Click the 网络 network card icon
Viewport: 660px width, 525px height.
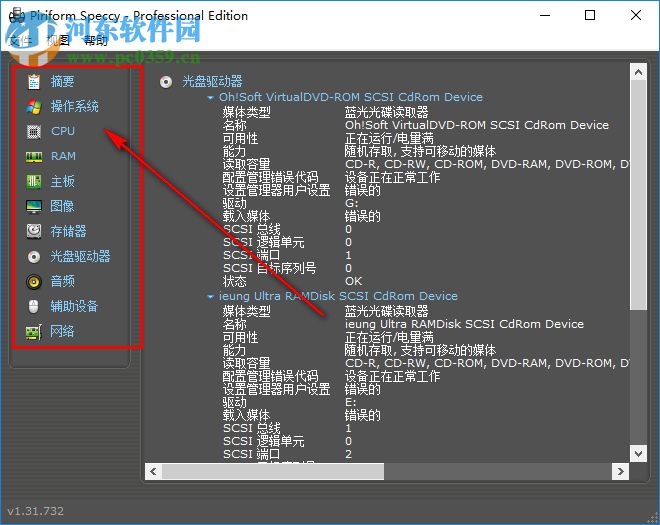tap(34, 332)
